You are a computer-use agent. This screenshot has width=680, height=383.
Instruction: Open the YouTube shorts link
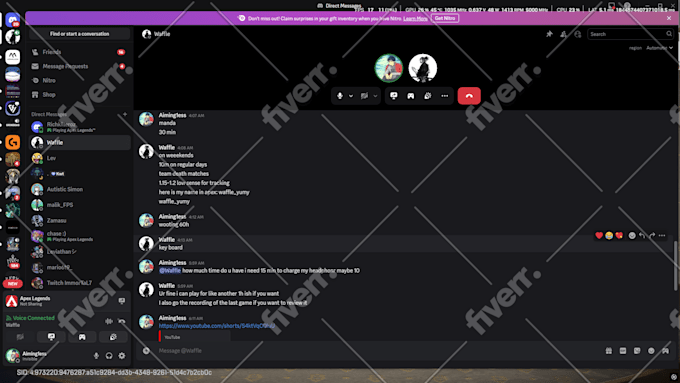pos(217,326)
